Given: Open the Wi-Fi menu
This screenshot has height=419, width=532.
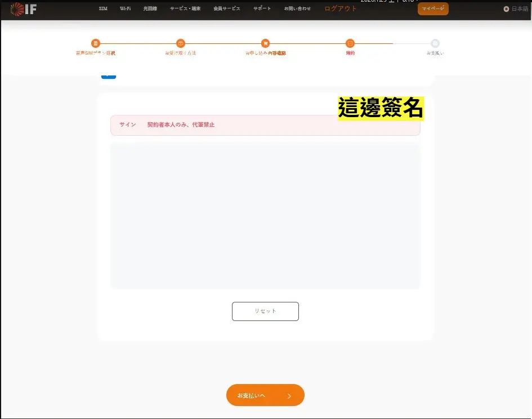Looking at the screenshot, I should 125,8.
